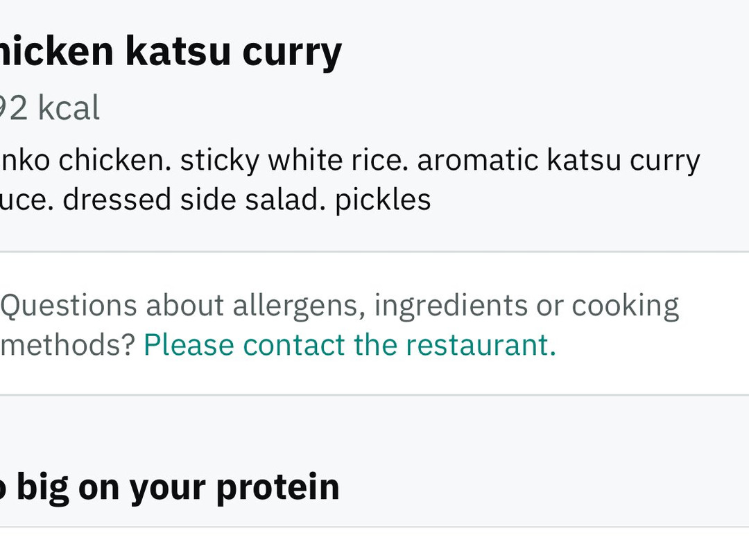Click the word 'curry' in the dish title

292,51
